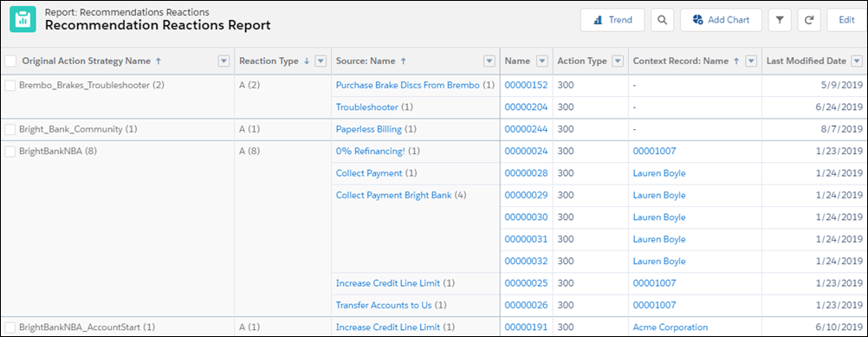Click the report title Recommendation Reactions Report

tap(158, 25)
